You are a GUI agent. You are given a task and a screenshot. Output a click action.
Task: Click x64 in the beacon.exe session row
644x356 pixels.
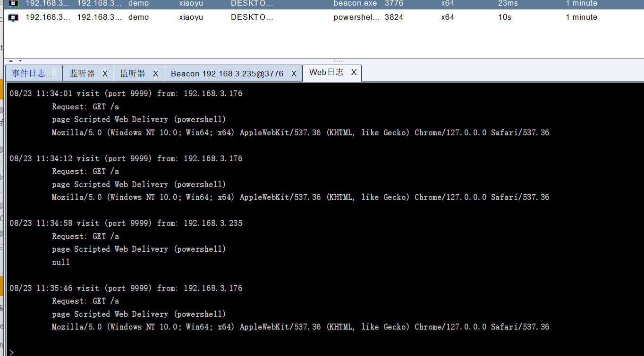point(448,3)
